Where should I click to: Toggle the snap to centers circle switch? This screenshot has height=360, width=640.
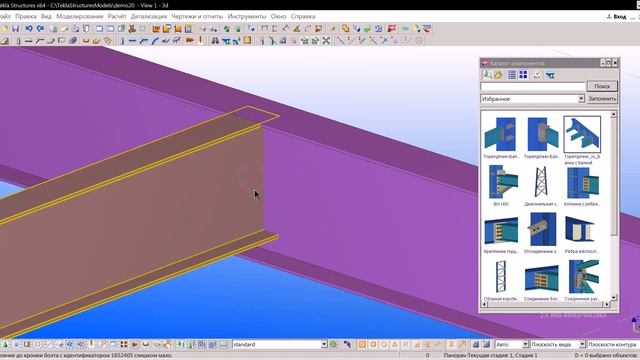(x=384, y=344)
